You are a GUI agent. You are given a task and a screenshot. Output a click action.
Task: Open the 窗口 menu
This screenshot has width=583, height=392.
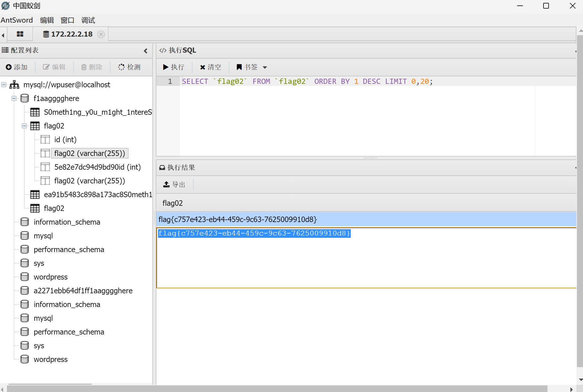point(68,20)
